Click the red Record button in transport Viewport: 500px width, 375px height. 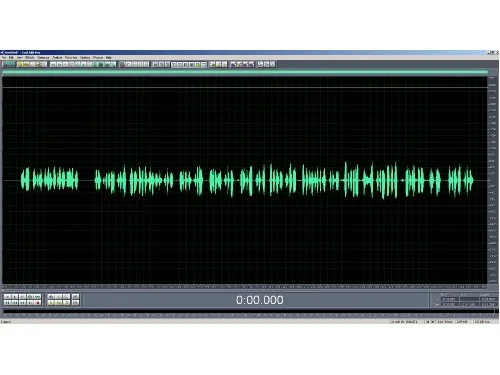pos(38,303)
